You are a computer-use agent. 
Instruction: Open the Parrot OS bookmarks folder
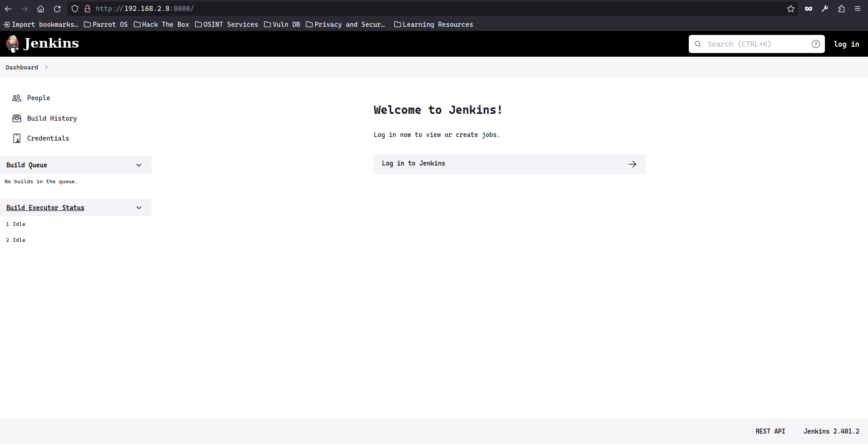coord(106,24)
